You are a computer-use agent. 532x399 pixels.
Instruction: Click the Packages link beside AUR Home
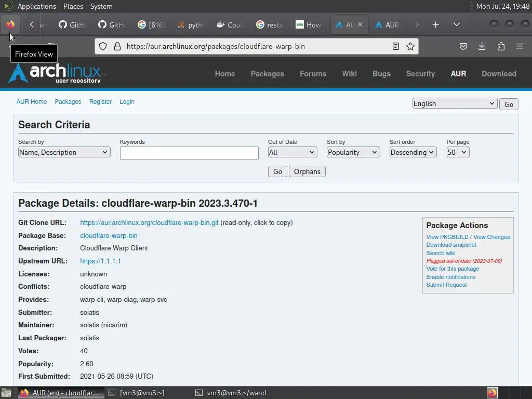[68, 102]
